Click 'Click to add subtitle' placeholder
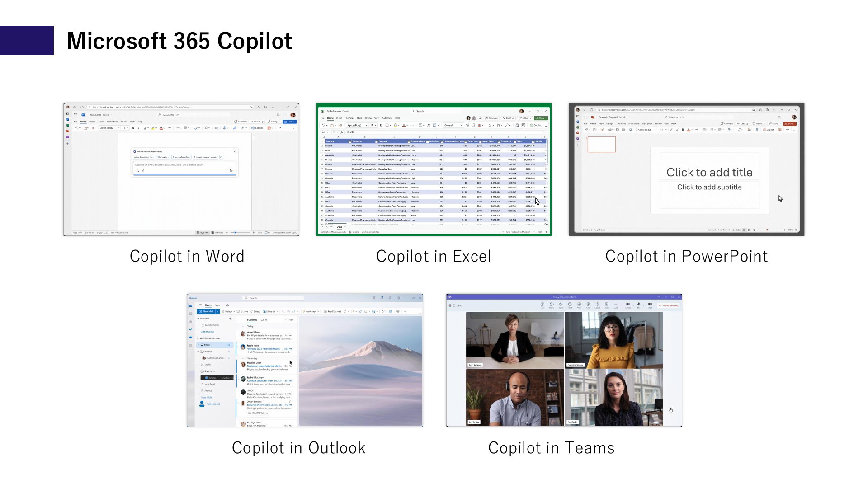This screenshot has height=488, width=868. [x=709, y=187]
